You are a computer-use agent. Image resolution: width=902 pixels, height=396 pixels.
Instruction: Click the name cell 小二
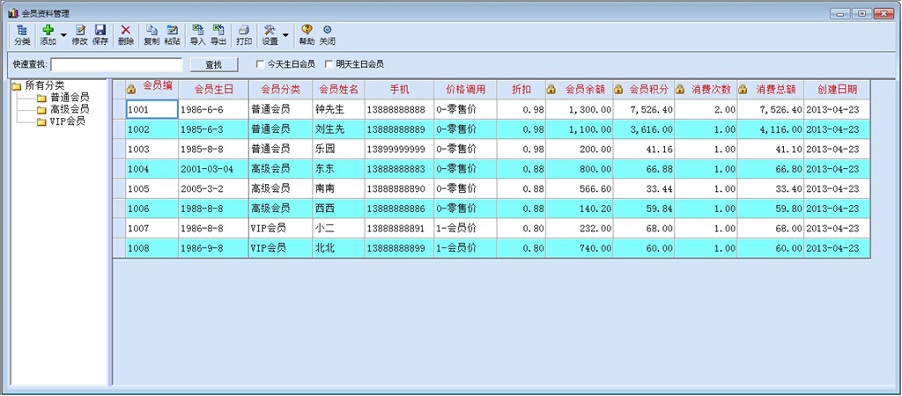pyautogui.click(x=339, y=229)
